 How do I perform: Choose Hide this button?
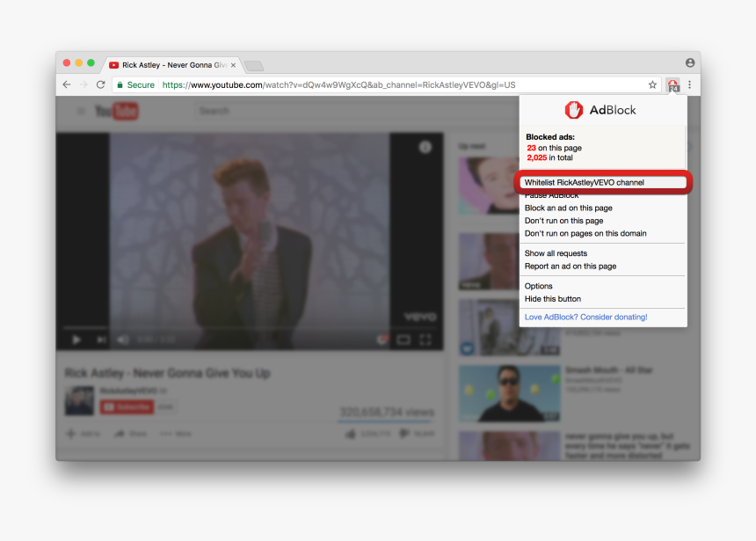(553, 299)
